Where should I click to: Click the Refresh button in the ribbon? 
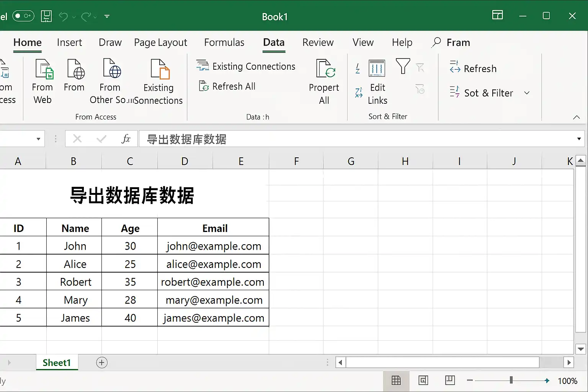point(473,68)
